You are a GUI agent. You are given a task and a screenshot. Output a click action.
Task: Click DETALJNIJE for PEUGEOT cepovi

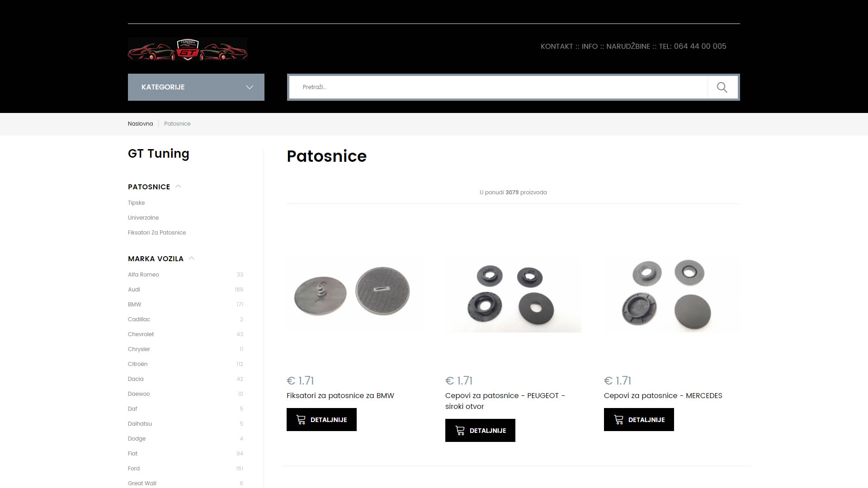pyautogui.click(x=480, y=431)
